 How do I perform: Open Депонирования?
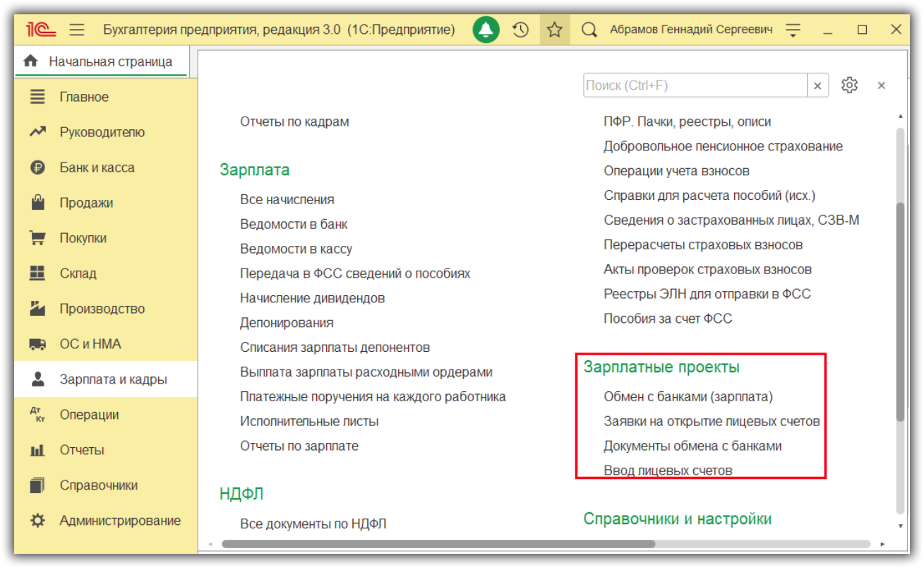tap(287, 323)
